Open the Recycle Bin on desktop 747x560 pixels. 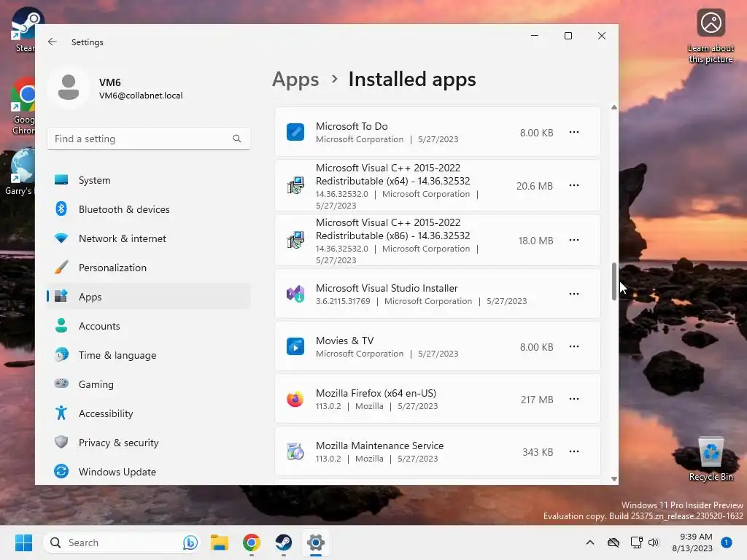(711, 459)
